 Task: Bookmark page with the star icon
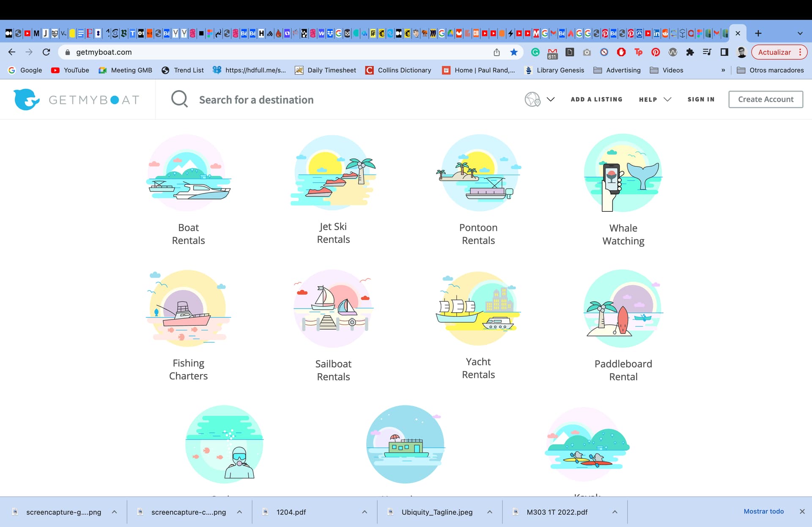[x=514, y=52]
